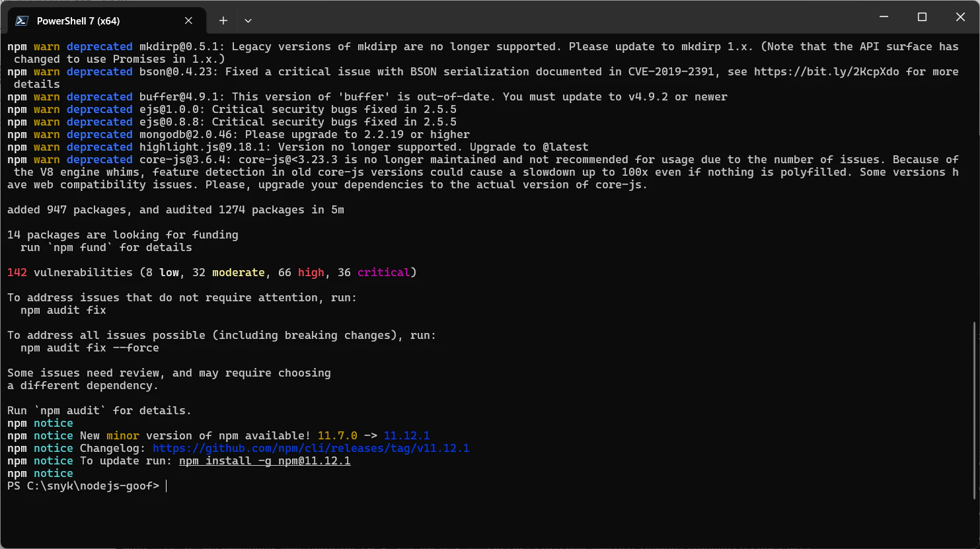Click the bit.ly/2KcpXdo link
The height and width of the screenshot is (549, 980).
point(826,71)
